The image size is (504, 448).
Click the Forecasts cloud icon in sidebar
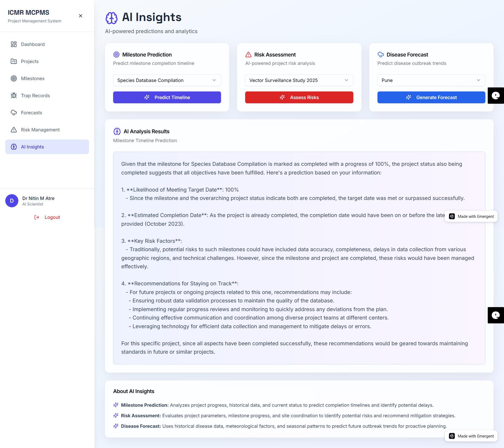pos(14,113)
